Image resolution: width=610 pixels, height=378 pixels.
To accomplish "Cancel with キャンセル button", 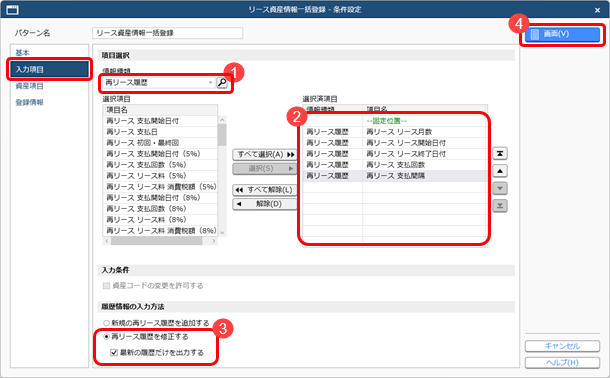I will [562, 346].
